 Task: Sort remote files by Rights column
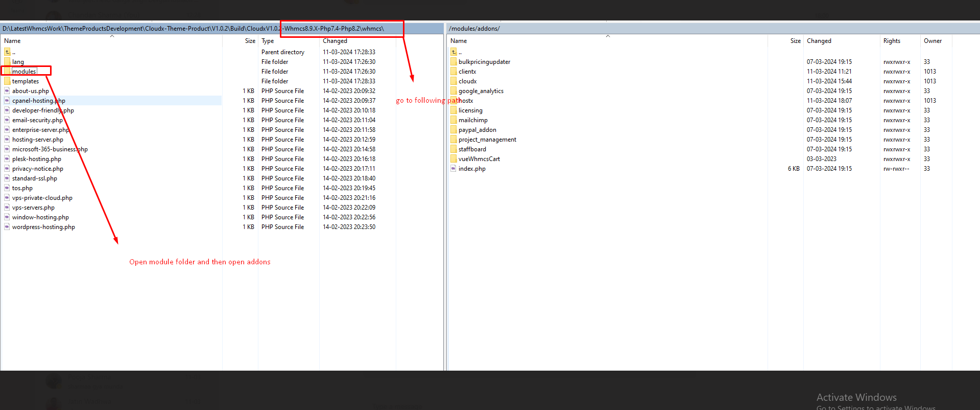[x=892, y=41]
